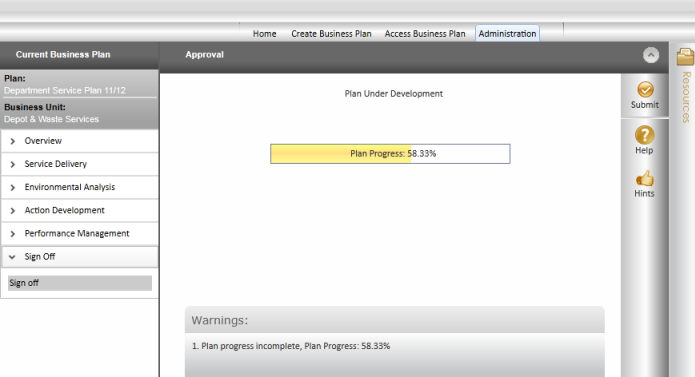
Task: Open the Resources briefcase icon
Action: (685, 58)
